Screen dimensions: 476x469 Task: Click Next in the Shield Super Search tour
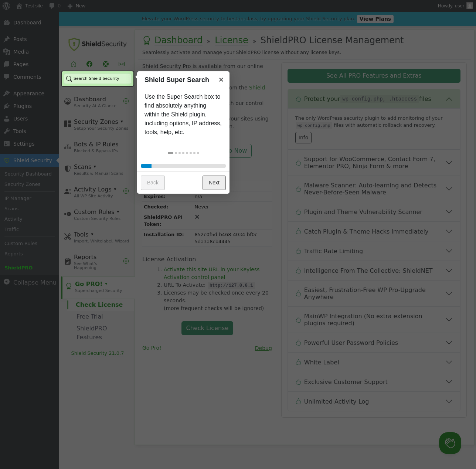point(214,183)
